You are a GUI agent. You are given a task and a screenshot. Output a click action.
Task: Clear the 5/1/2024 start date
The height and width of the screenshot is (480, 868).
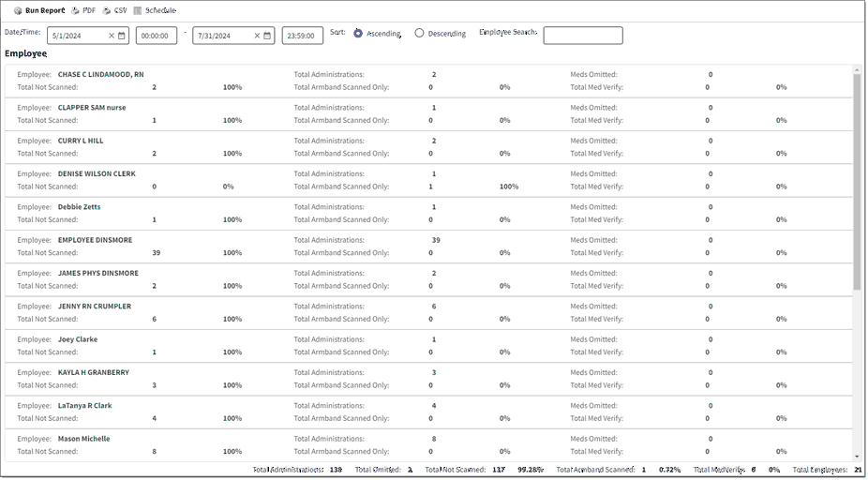click(x=112, y=36)
